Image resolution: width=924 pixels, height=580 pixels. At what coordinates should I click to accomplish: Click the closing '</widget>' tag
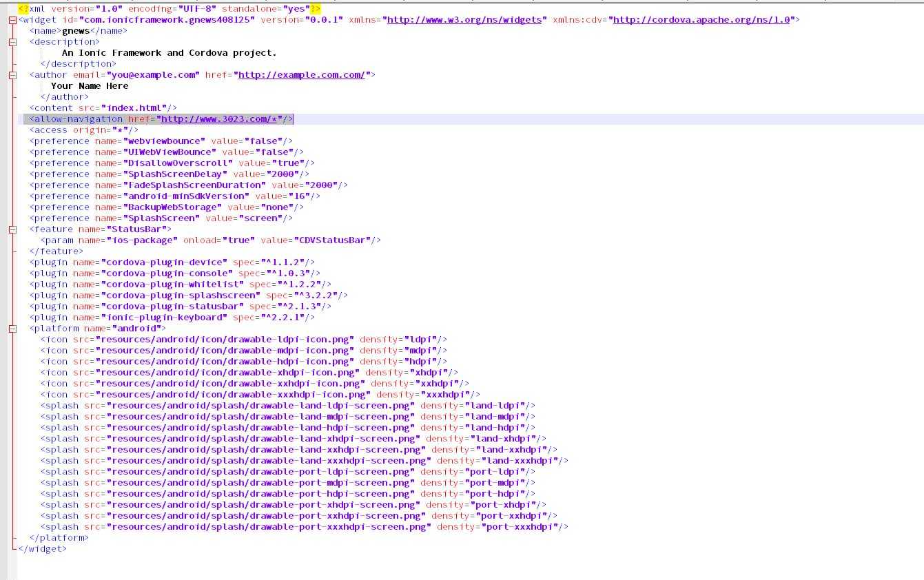43,549
